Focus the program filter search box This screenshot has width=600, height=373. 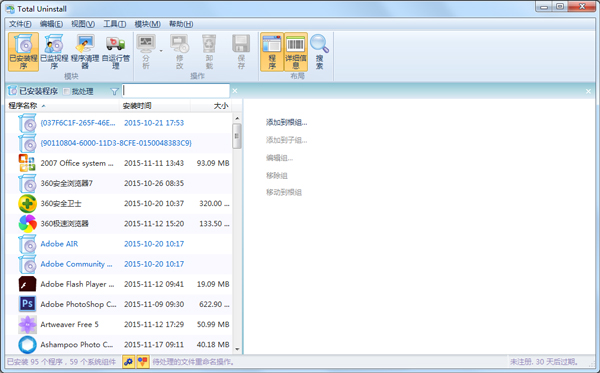click(x=176, y=91)
